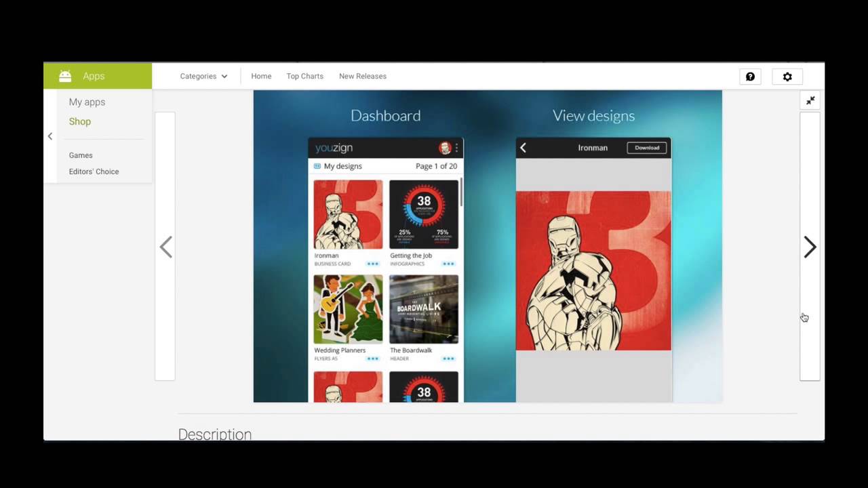
Task: Click the youzign logo text
Action: [334, 148]
